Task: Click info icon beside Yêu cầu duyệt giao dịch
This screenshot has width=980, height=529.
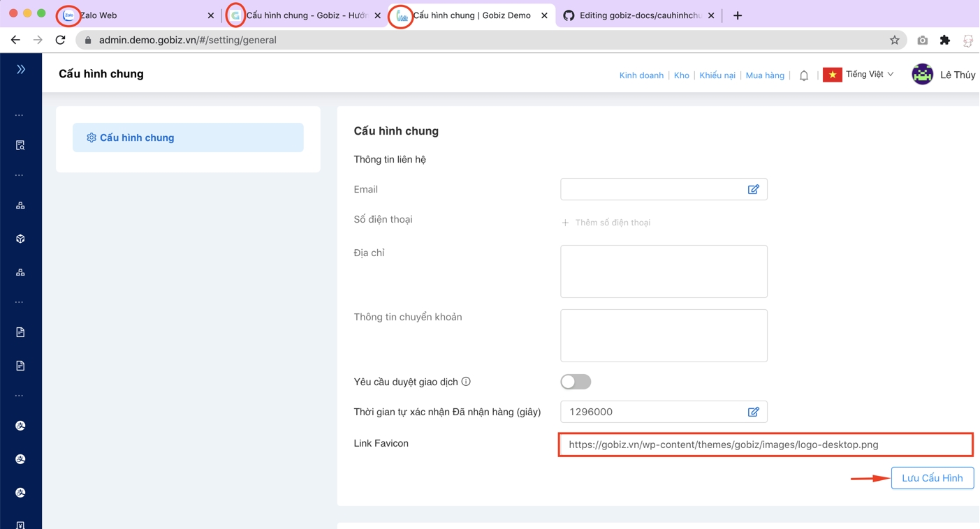Action: click(466, 382)
